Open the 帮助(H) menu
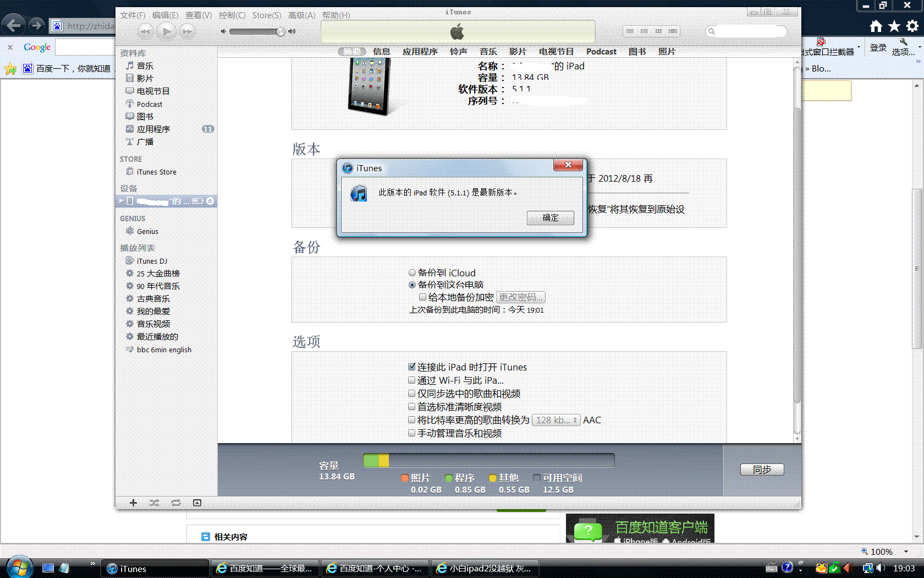Screen dimensions: 924x578 pos(336,15)
